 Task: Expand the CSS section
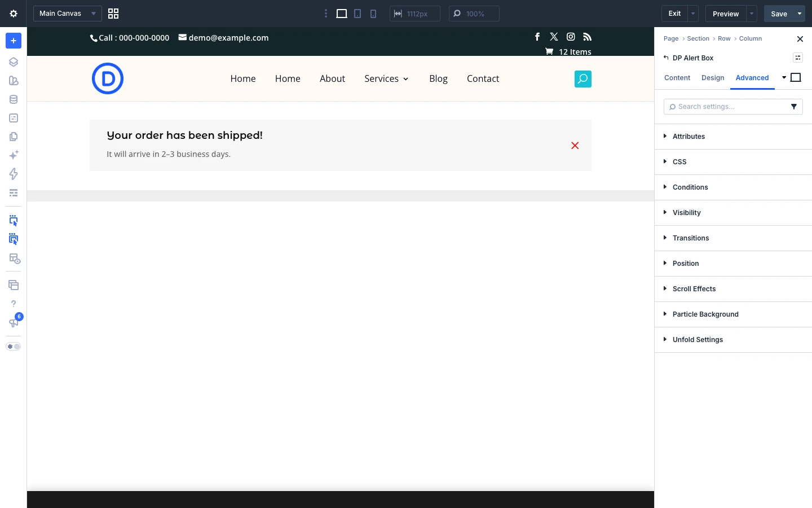pos(733,162)
